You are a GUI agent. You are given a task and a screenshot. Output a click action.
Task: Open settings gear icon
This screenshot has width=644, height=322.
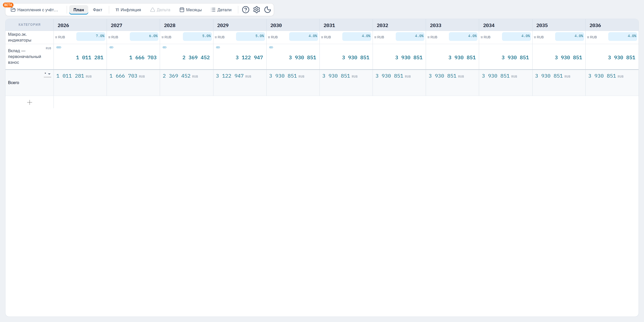coord(256,10)
